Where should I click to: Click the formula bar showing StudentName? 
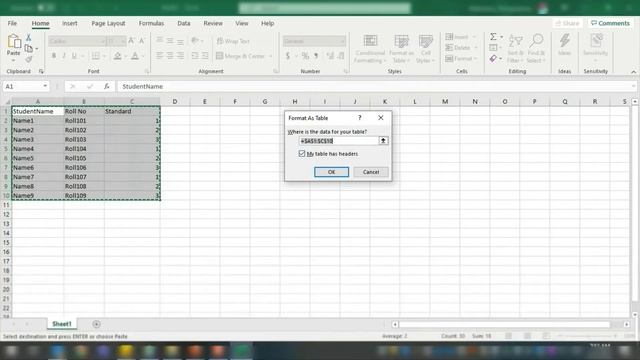(x=376, y=87)
